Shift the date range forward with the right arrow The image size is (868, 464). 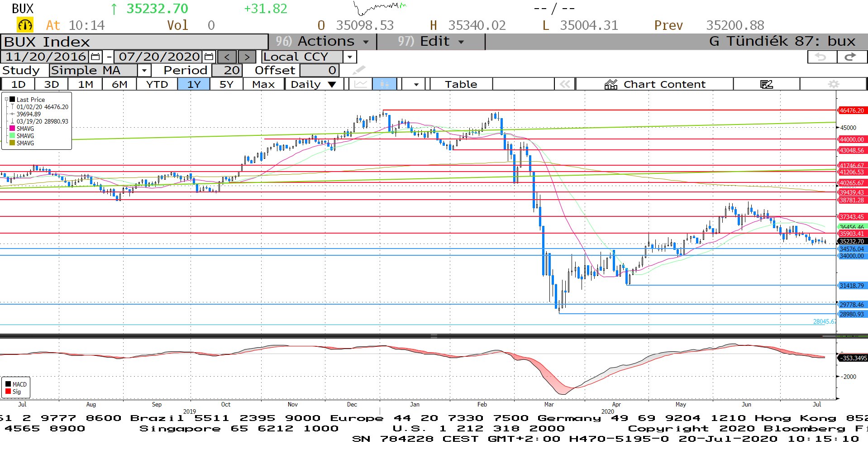click(247, 57)
